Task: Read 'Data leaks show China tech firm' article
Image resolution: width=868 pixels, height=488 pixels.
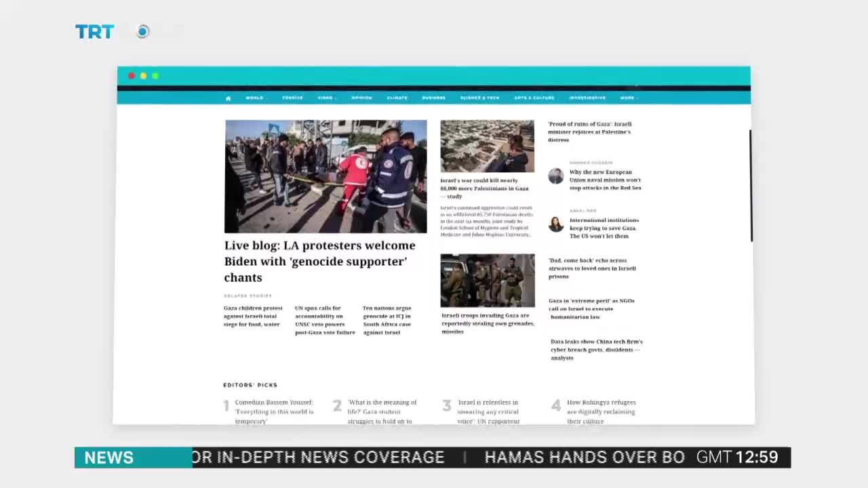Action: [596, 350]
